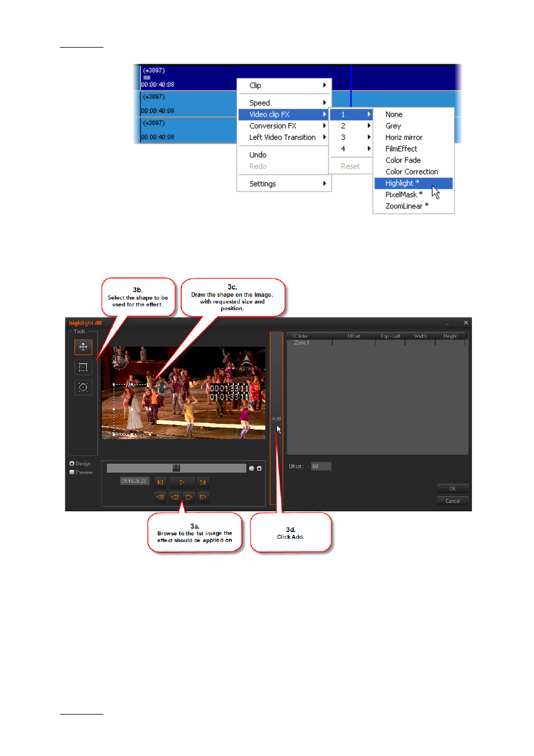Click the Width column header
534x756 pixels.
[x=420, y=336]
